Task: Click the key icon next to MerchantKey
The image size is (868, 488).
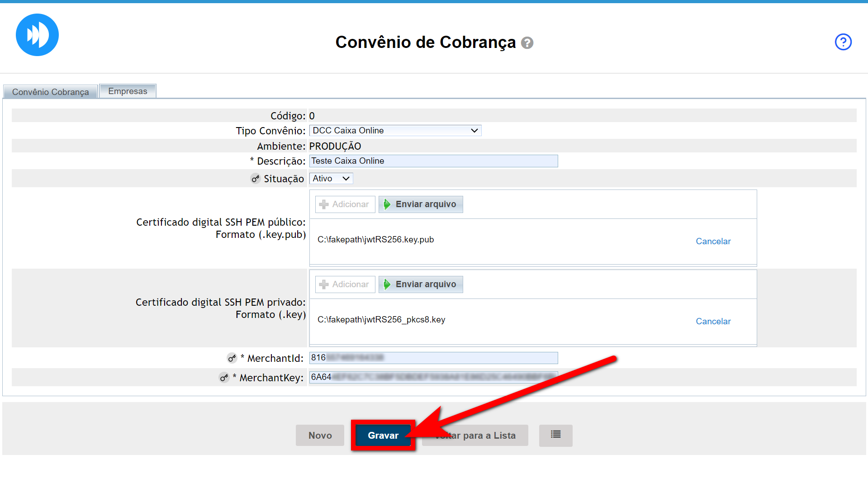Action: click(x=224, y=377)
